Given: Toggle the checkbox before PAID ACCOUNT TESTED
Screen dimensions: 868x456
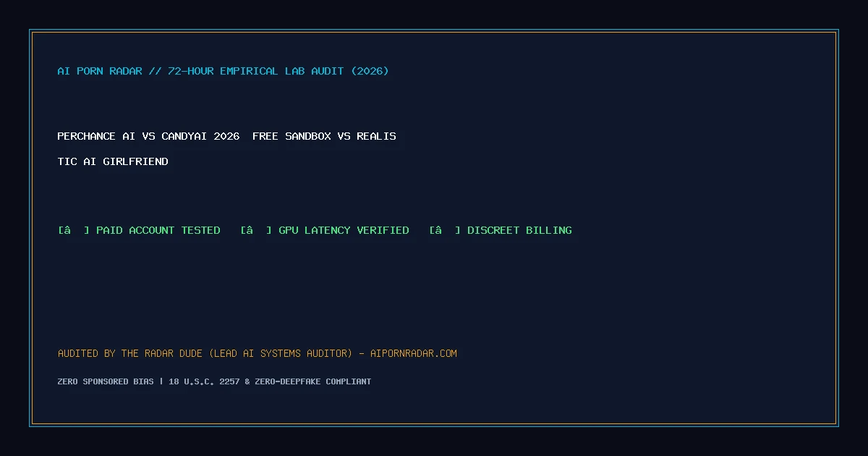Looking at the screenshot, I should tap(74, 230).
